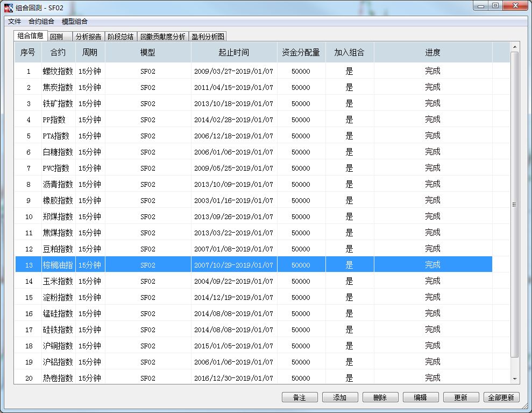Open the 合约组合 menu

pos(41,22)
